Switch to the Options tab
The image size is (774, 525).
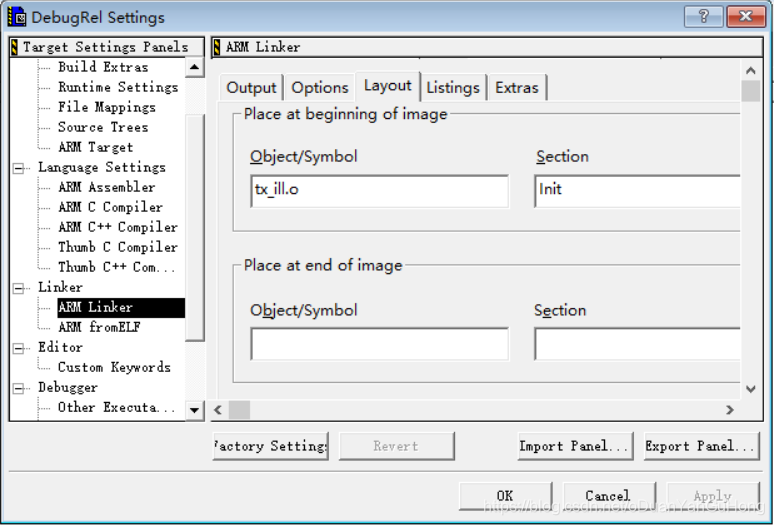point(320,87)
